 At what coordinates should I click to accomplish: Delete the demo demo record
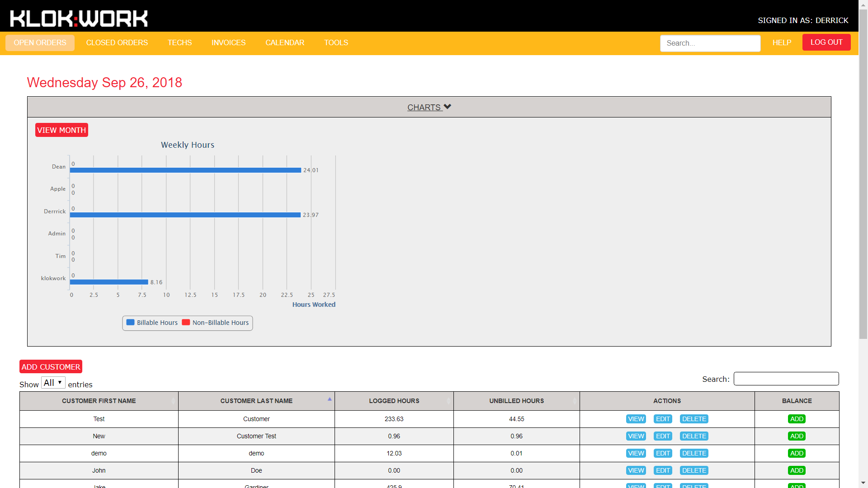(694, 453)
